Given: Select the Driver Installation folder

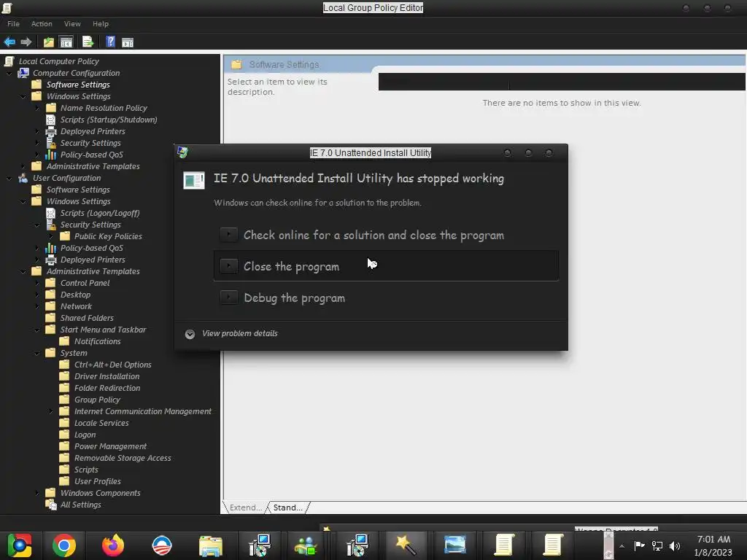Looking at the screenshot, I should coord(107,376).
